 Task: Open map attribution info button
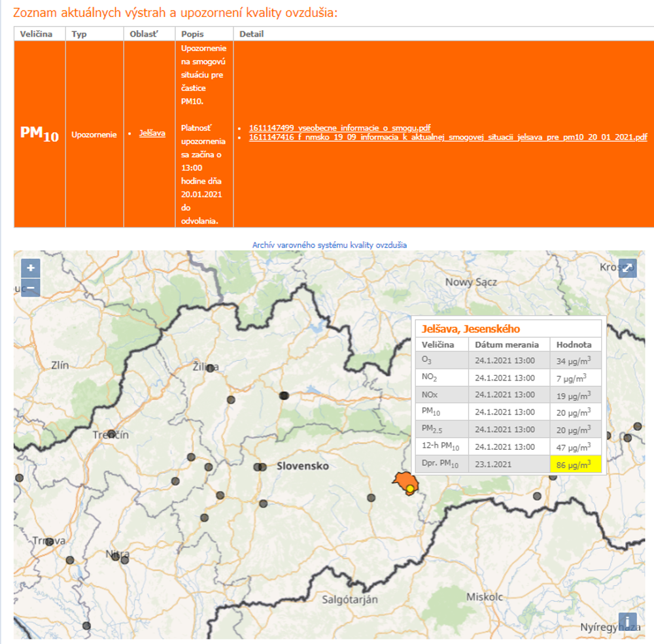(627, 622)
